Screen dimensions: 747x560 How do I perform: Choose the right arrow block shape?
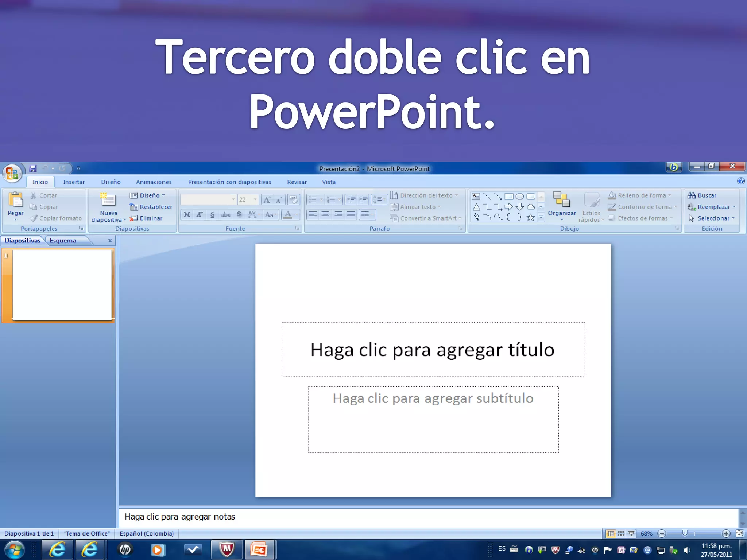509,207
